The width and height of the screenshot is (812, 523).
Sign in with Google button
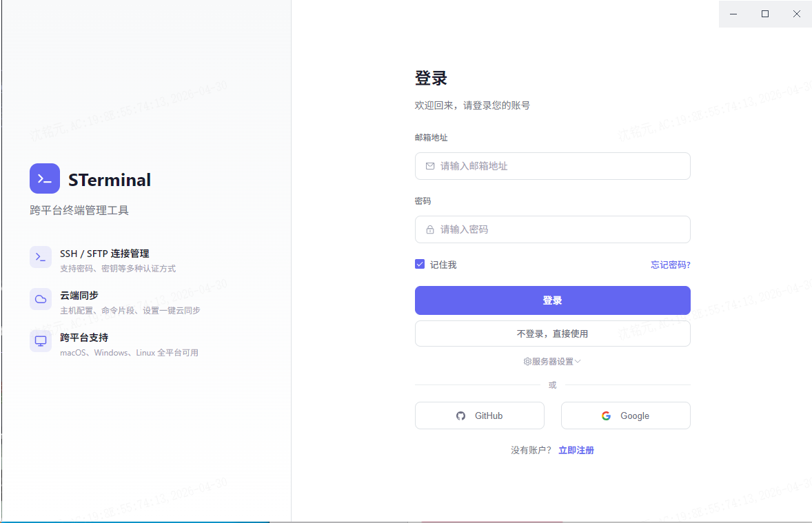[x=626, y=416]
